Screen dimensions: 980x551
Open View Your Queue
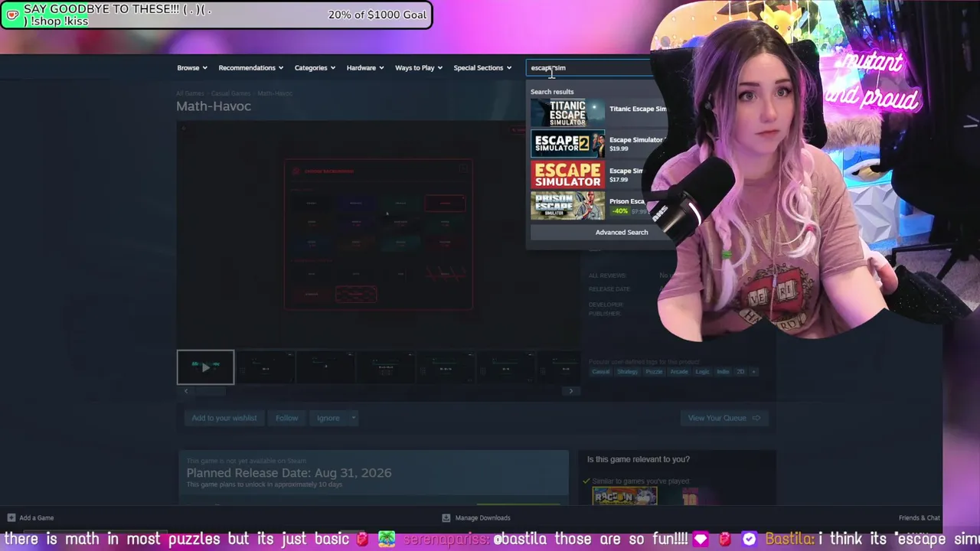pos(724,418)
